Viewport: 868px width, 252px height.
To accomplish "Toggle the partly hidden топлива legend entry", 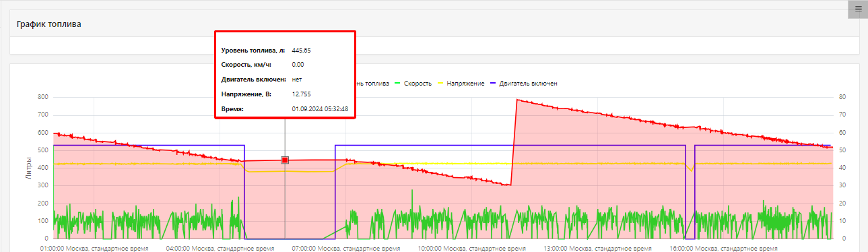I will click(x=372, y=84).
